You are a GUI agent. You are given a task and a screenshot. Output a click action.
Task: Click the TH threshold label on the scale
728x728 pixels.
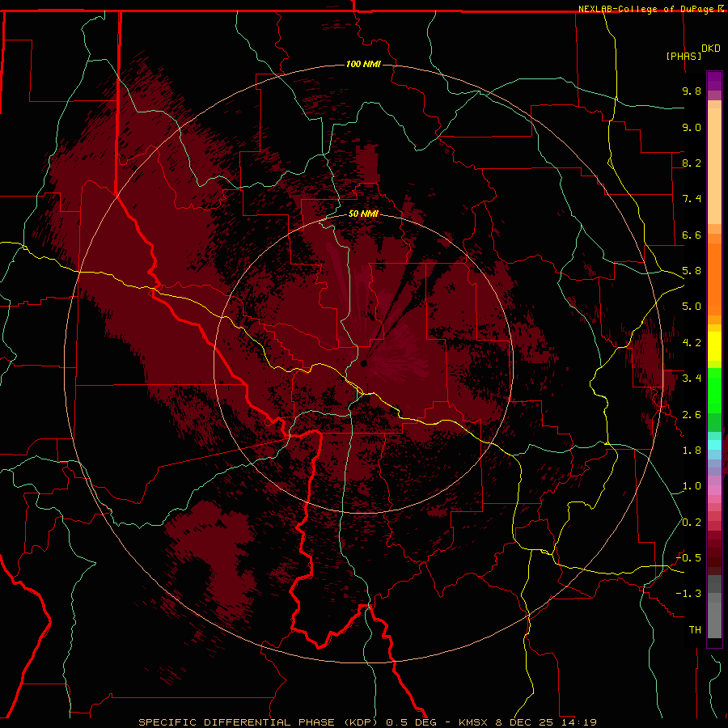(695, 630)
